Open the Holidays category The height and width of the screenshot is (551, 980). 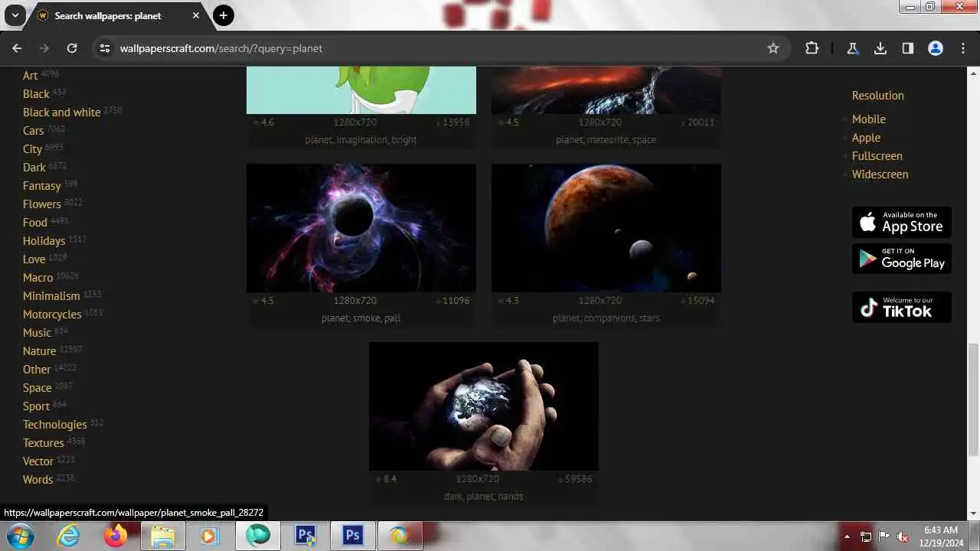(x=44, y=240)
